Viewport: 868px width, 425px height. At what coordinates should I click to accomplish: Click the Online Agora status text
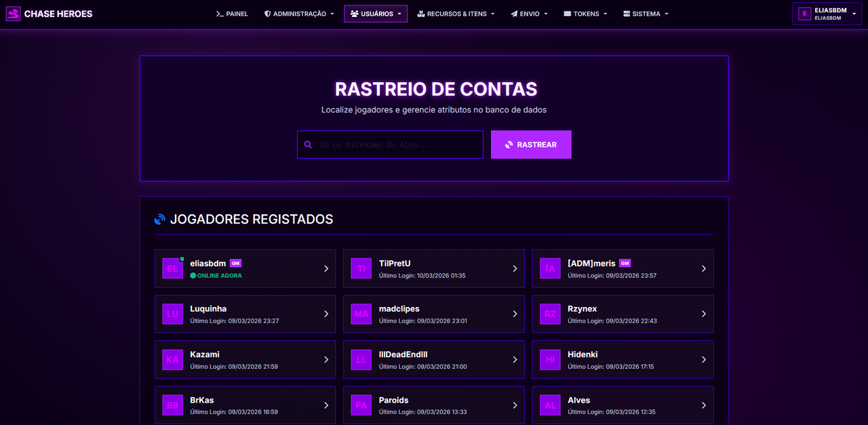[x=220, y=276]
